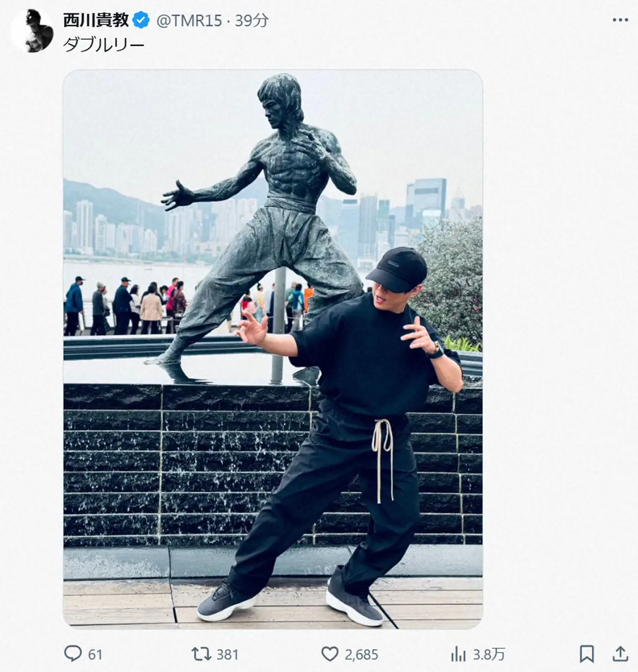
Task: Click the blue verified badge
Action: (x=141, y=21)
